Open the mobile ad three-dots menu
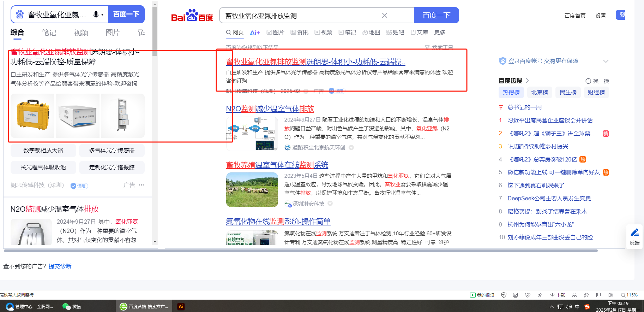Image resolution: width=644 pixels, height=312 pixels. tap(142, 185)
